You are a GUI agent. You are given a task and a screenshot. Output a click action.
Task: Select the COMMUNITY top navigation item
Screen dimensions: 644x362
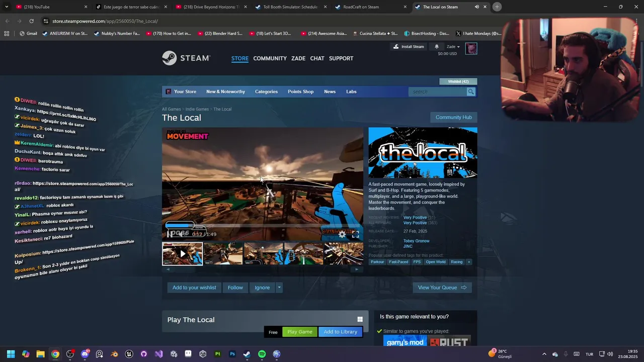click(270, 58)
